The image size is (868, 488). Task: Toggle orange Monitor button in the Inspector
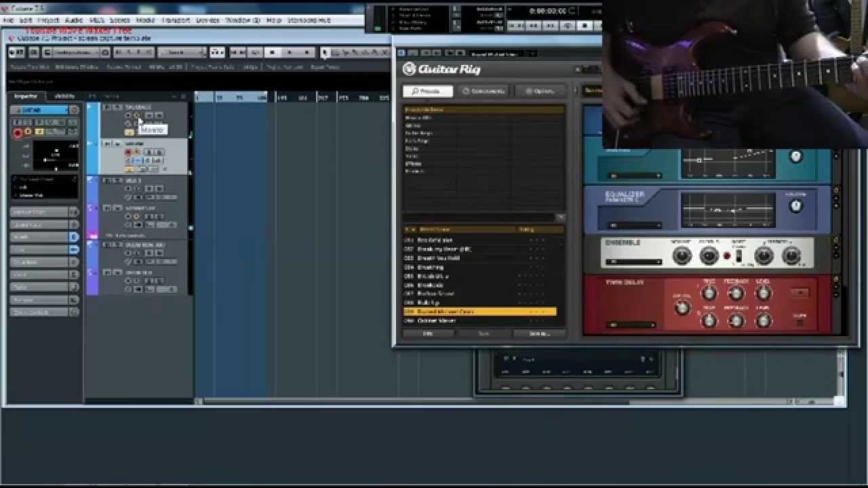[x=28, y=132]
